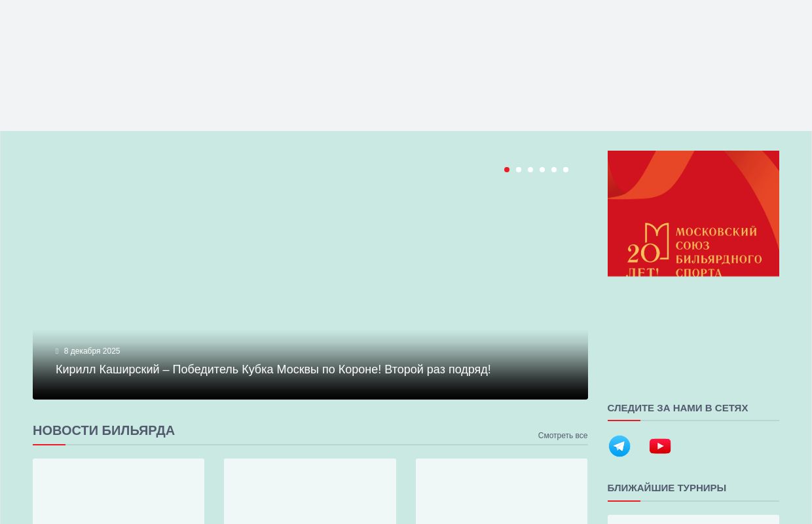
Task: Click the БЛИЖАЙШИЕ ТУРНИРЫ heading
Action: [666, 488]
